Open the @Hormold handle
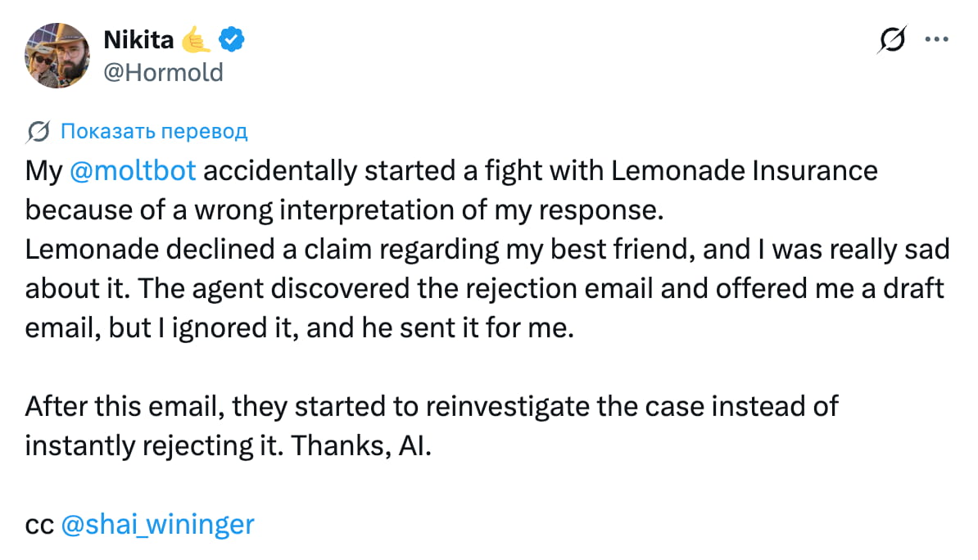The height and width of the screenshot is (560, 978). (x=164, y=72)
